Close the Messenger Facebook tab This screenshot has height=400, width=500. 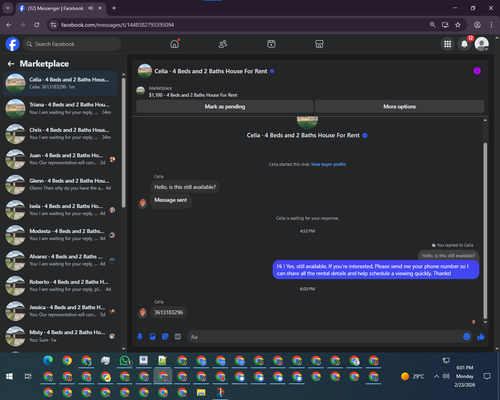[x=100, y=8]
